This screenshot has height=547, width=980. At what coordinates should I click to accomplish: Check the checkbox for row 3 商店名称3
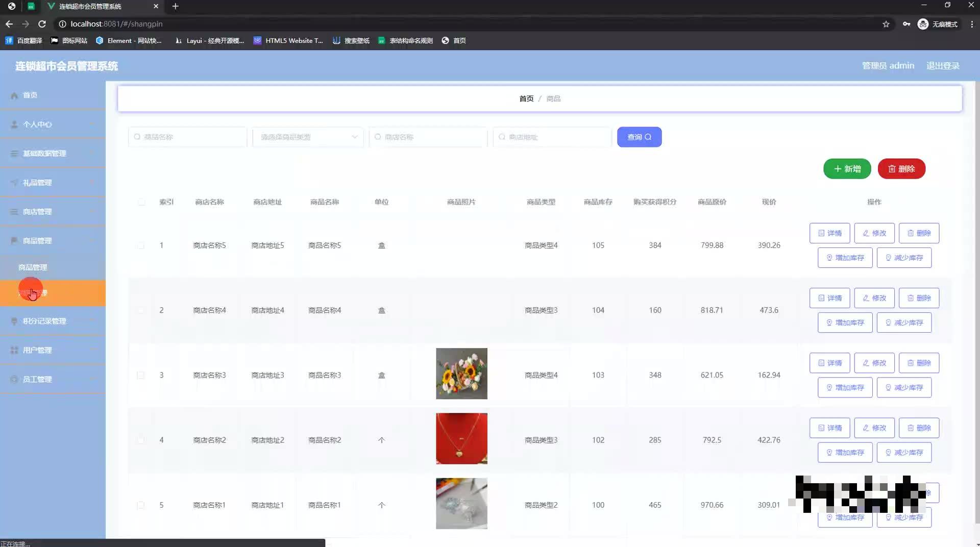click(140, 375)
